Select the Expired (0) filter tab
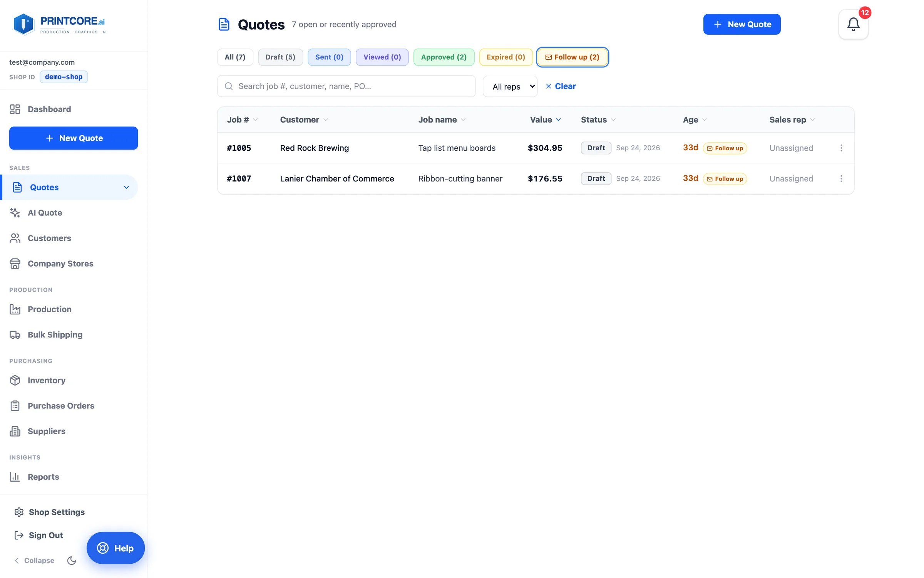 click(x=506, y=57)
